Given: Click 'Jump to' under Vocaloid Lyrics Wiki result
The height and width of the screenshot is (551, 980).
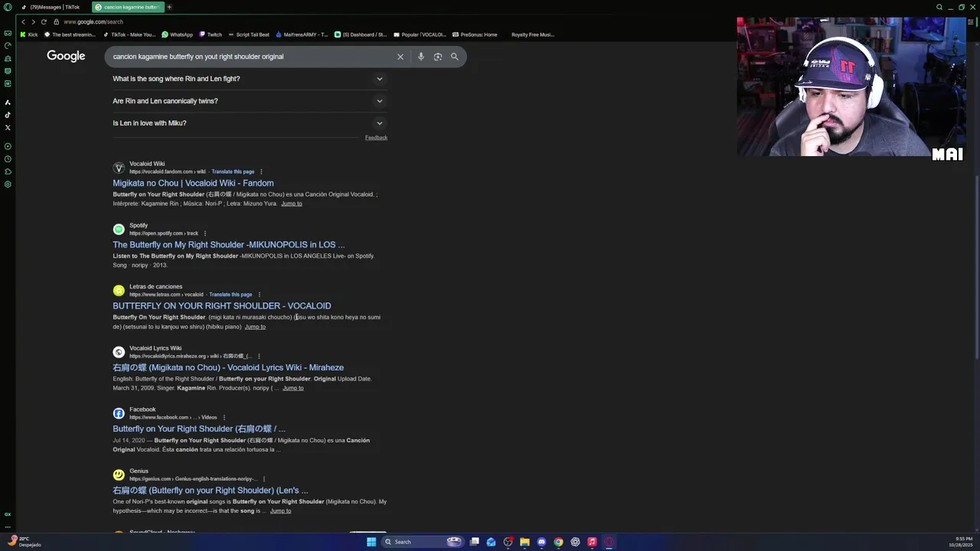Looking at the screenshot, I should [293, 388].
